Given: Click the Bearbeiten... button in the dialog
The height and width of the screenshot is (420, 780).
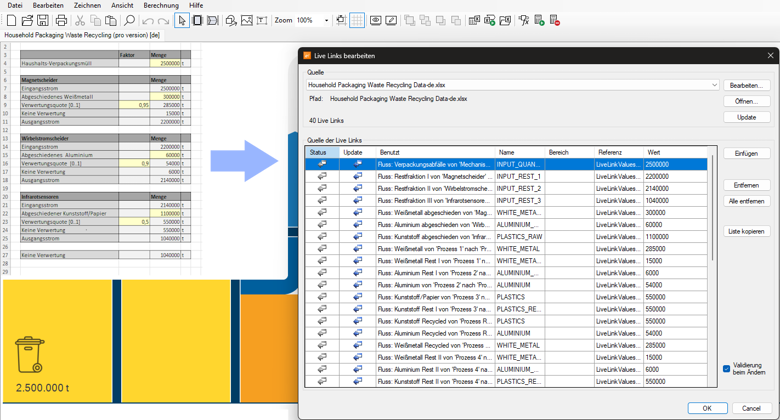Looking at the screenshot, I should [747, 86].
